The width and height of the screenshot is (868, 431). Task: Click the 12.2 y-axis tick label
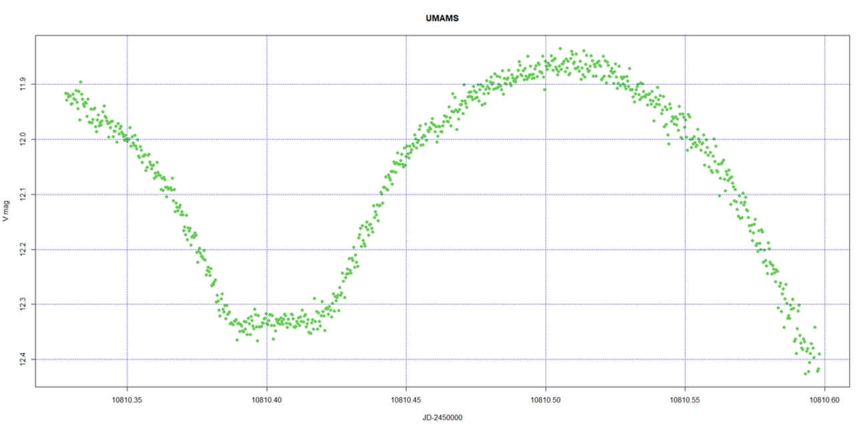click(x=23, y=250)
